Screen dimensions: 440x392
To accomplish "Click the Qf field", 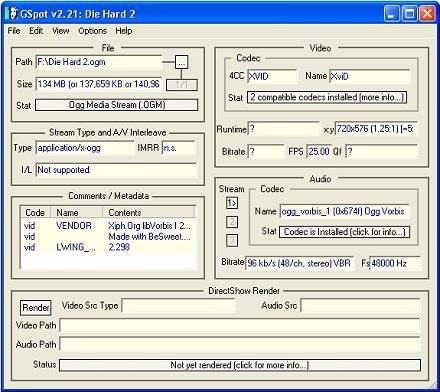I will (381, 151).
